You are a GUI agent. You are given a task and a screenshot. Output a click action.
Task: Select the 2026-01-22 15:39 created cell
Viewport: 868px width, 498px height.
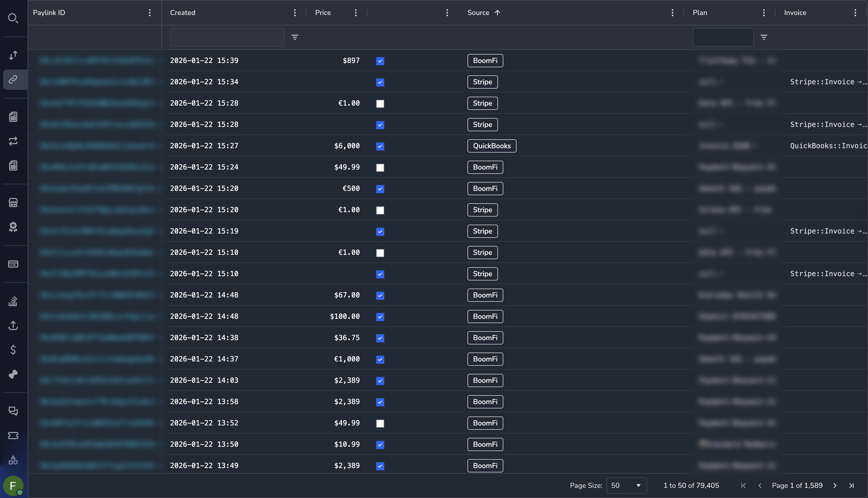tap(204, 61)
